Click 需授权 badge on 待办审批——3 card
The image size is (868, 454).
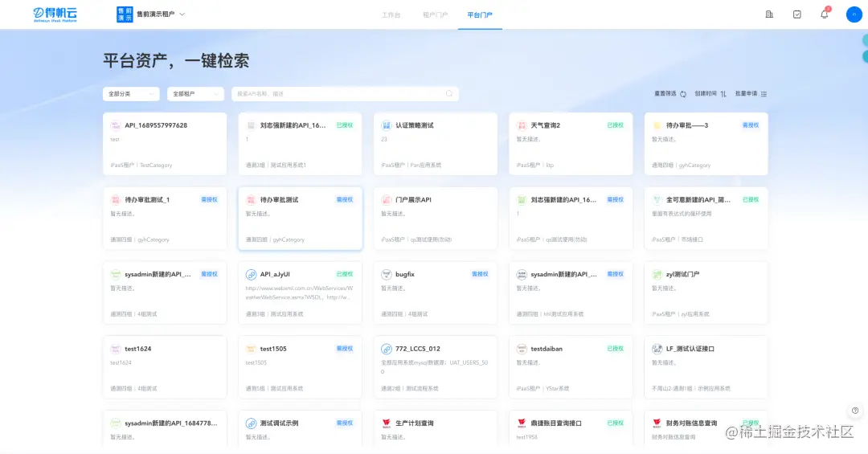[x=751, y=125]
